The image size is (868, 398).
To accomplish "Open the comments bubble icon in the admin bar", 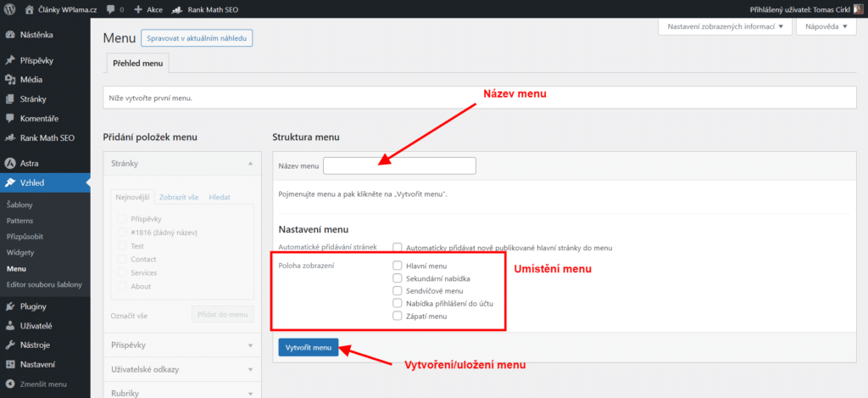I will click(x=111, y=9).
